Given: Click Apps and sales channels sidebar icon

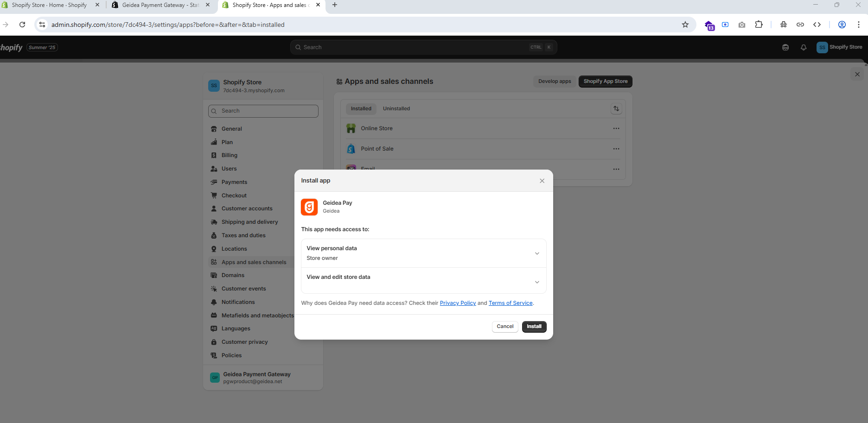Looking at the screenshot, I should [214, 262].
